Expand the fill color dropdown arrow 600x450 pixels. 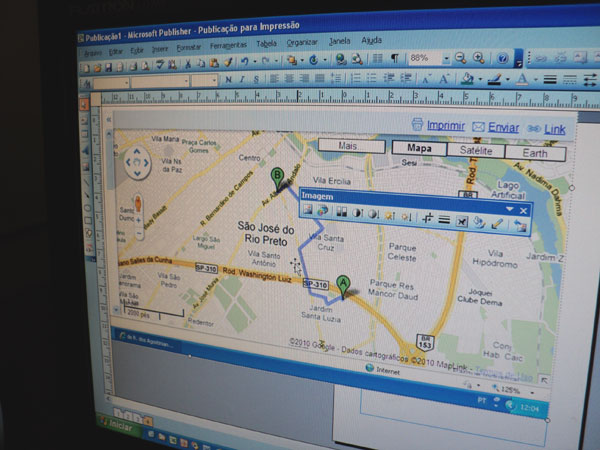coord(480,80)
